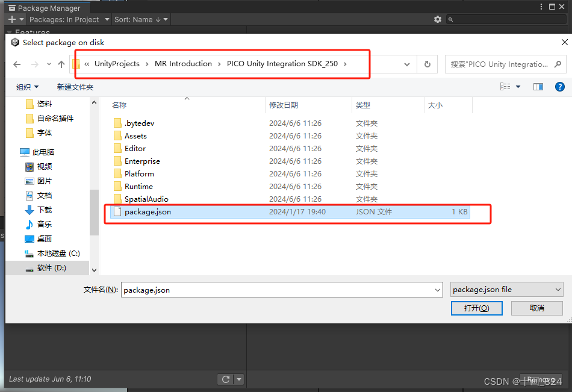Open the 组织 menu
Viewport: 572px width, 392px height.
click(x=27, y=87)
